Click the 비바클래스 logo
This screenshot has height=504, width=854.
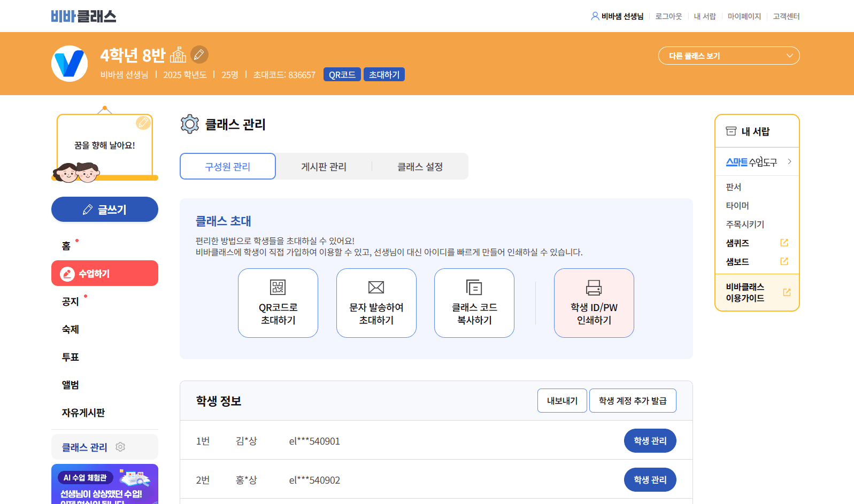(x=83, y=16)
